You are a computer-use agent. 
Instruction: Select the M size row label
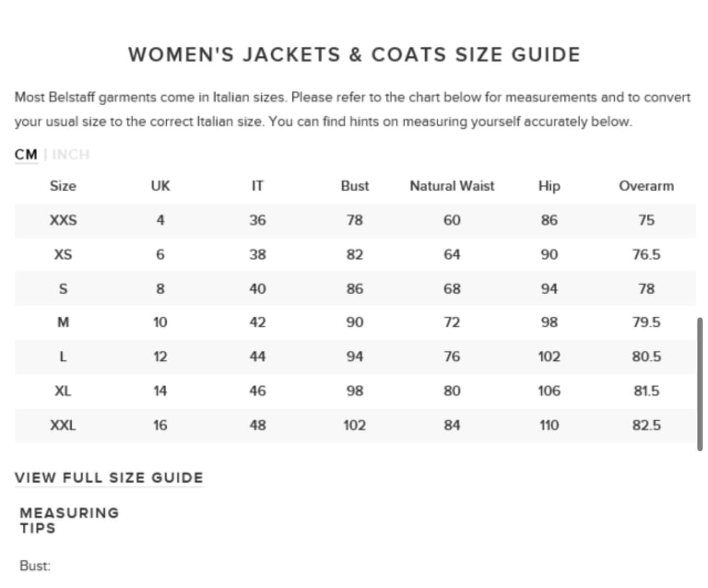click(x=63, y=323)
